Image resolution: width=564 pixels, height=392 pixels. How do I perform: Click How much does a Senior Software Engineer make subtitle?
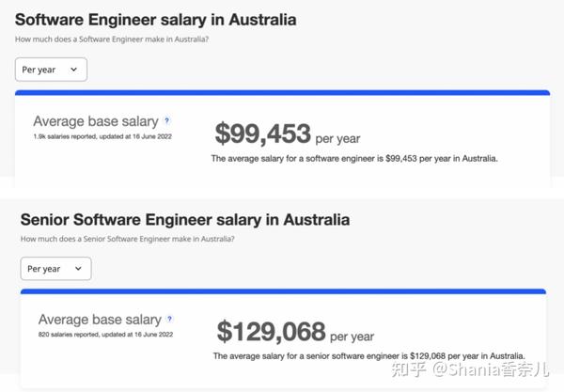(128, 239)
